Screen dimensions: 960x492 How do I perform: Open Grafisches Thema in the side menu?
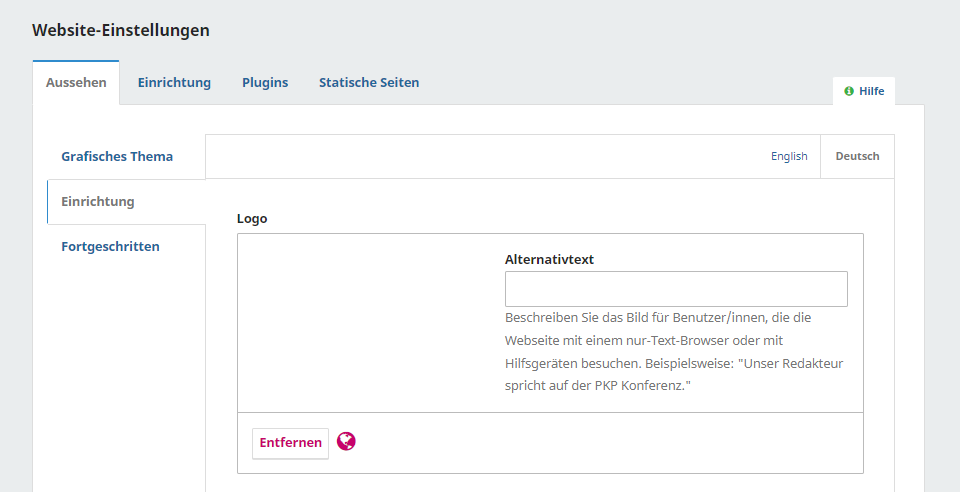click(x=117, y=157)
